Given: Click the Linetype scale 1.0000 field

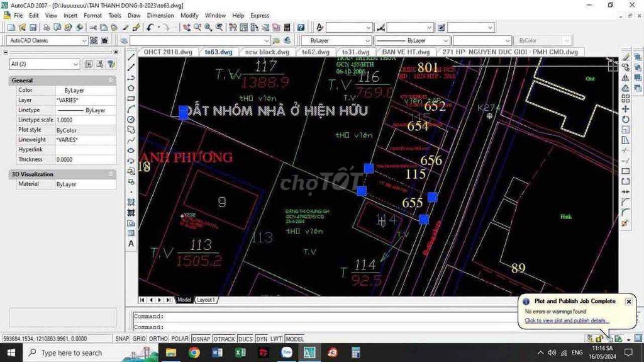Looking at the screenshot, I should click(86, 120).
